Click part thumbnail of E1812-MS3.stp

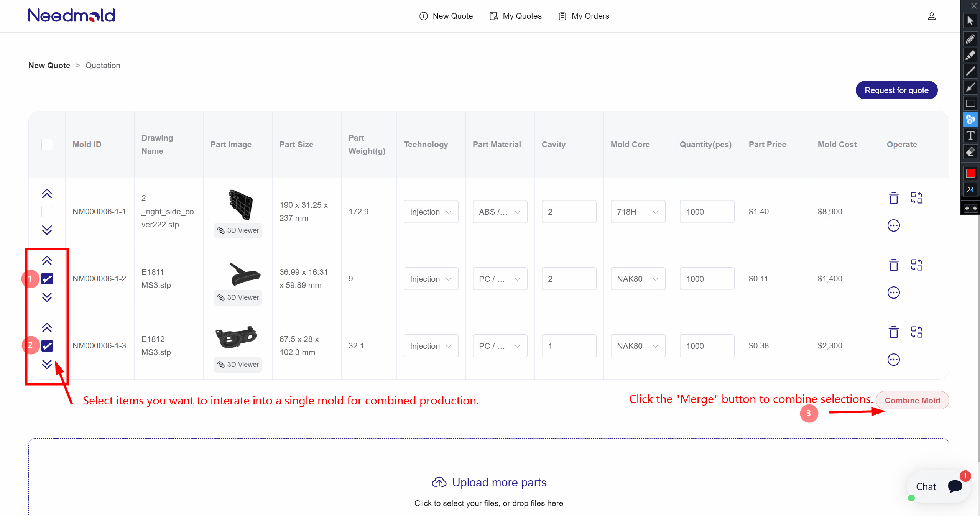pos(236,337)
